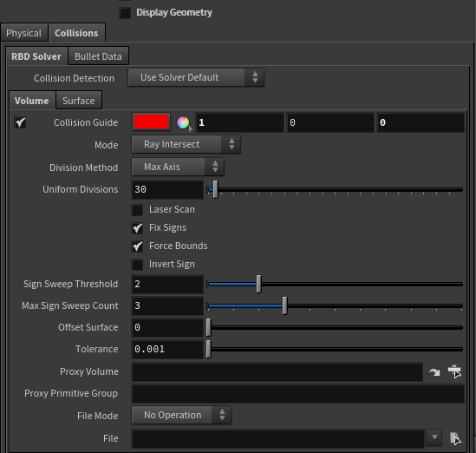
Task: Click the red Collision Guide color swatch
Action: tap(151, 121)
